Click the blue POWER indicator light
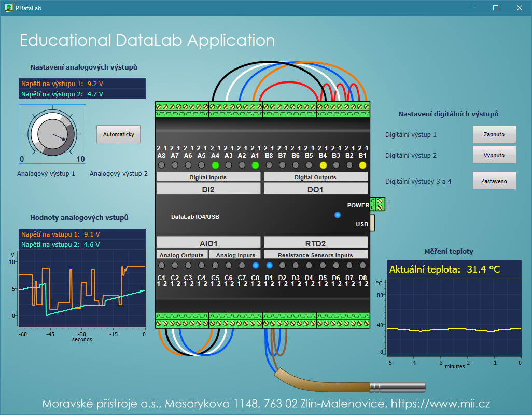 [338, 215]
